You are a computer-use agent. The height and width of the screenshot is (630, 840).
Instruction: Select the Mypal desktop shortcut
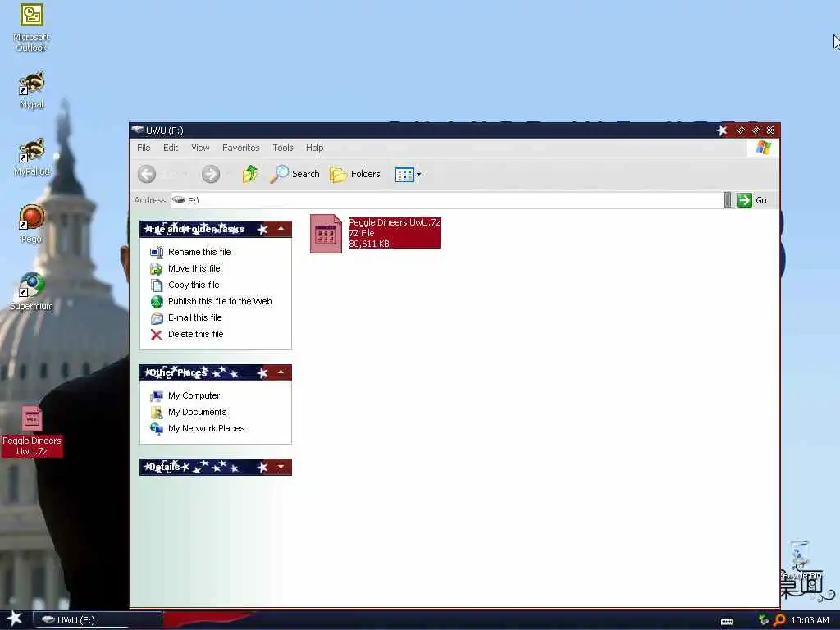pyautogui.click(x=32, y=90)
